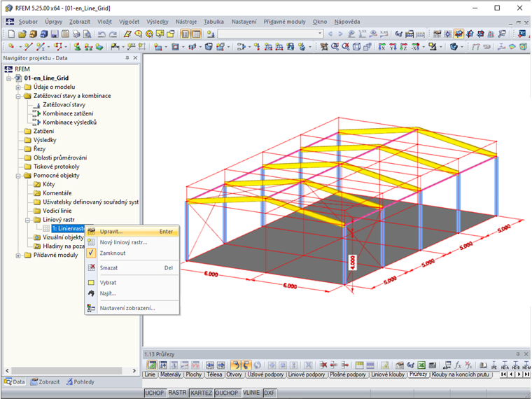Expand the Údaje o modelu folder
Viewport: 532px width, 399px height.
point(18,87)
